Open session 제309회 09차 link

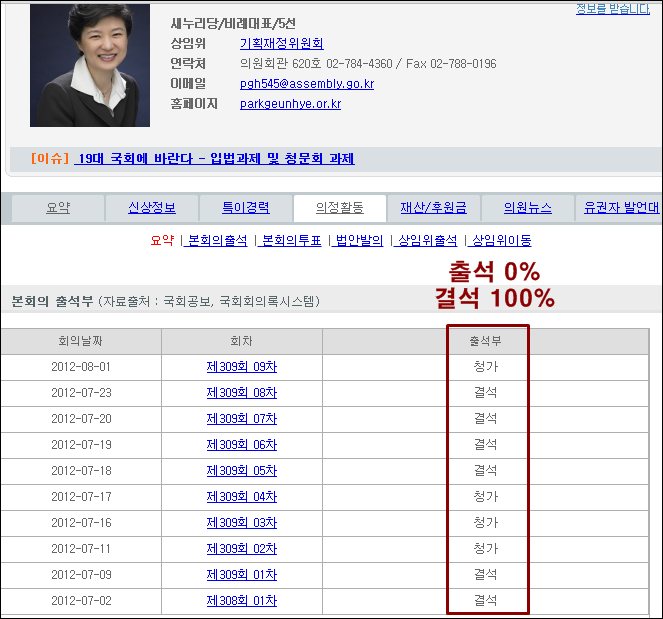point(241,367)
